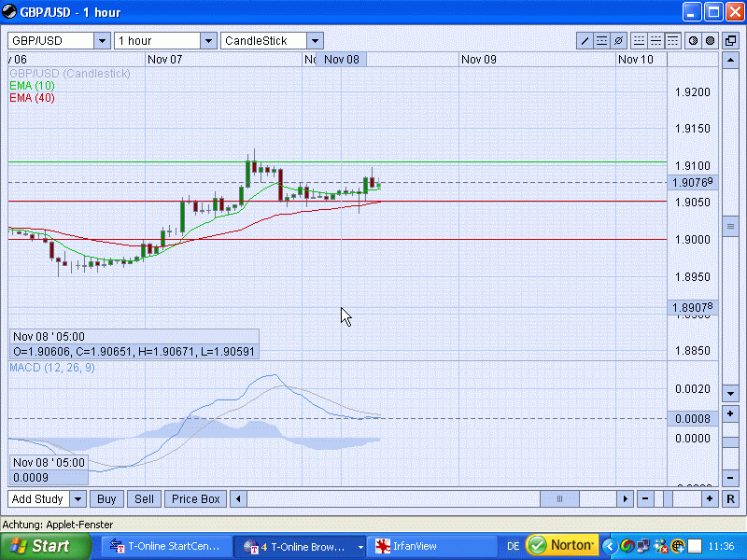Click the detach chart window icon
The height and width of the screenshot is (560, 747).
730,41
